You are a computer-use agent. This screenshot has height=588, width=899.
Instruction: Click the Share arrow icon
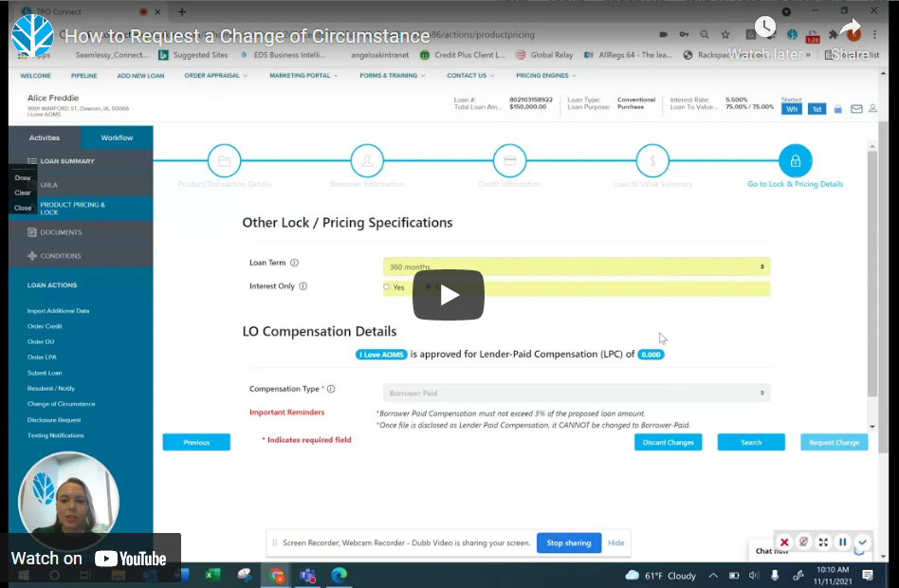[x=851, y=28]
